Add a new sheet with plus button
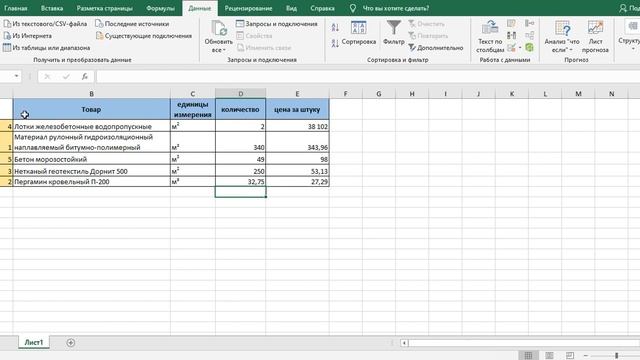 [x=71, y=343]
